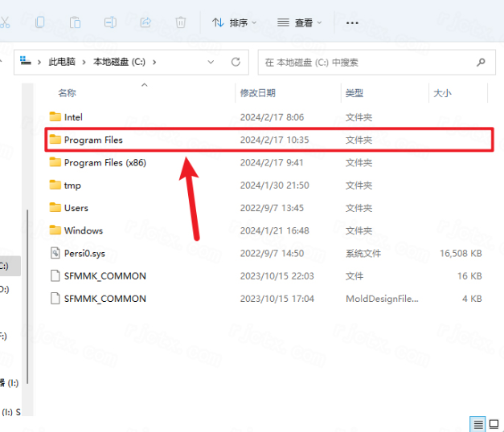The image size is (504, 432).
Task: Open the 排序 sort dropdown
Action: point(235,22)
